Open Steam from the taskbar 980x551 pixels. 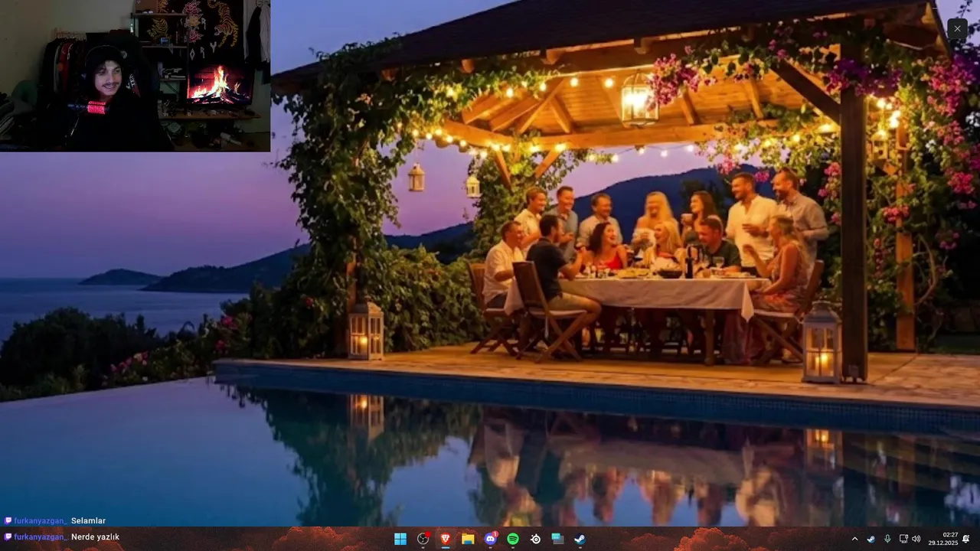pyautogui.click(x=580, y=539)
